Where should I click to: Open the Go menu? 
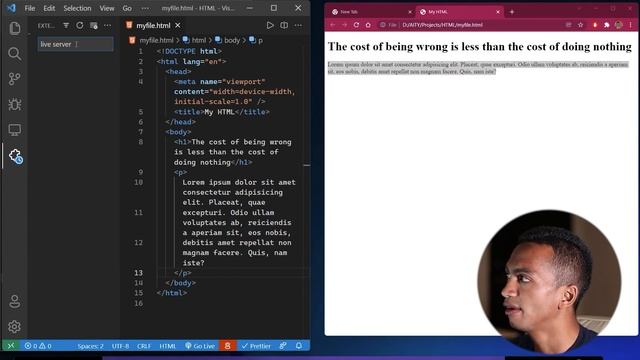pyautogui.click(x=127, y=8)
